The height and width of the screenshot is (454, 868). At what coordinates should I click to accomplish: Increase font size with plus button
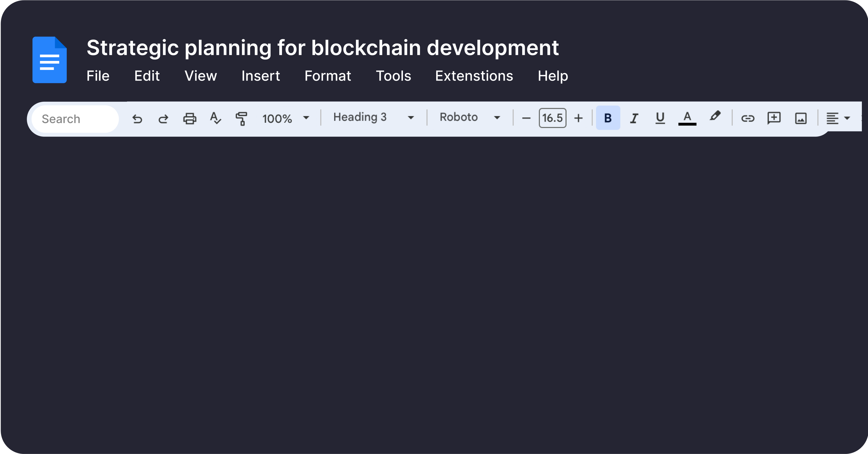point(578,118)
